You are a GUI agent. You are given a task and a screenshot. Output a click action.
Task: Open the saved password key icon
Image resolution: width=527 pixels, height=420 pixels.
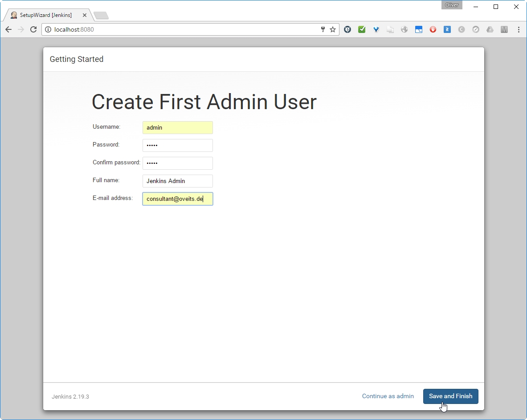point(323,29)
